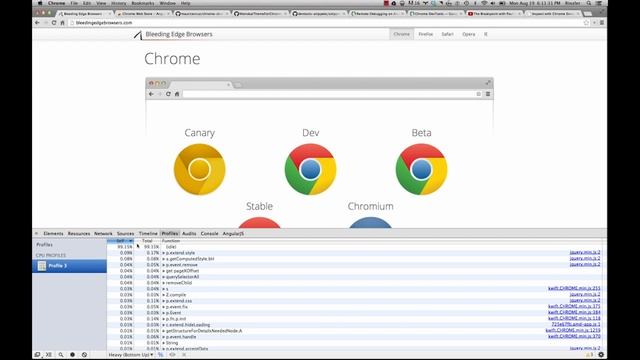640x360 pixels.
Task: Switch to the Timeline tab
Action: 148,233
